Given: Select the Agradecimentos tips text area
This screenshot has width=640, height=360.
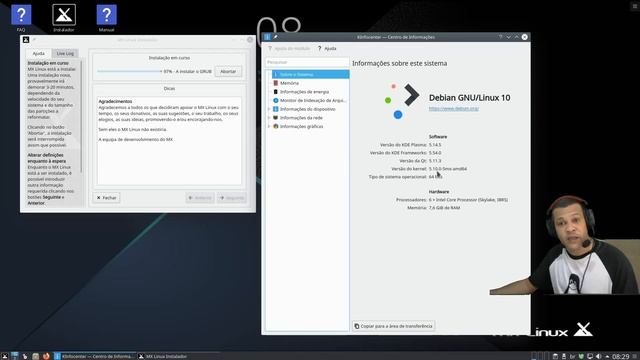Looking at the screenshot, I should click(x=169, y=141).
